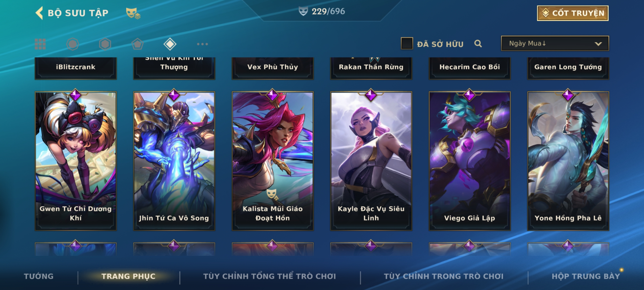Screen dimensions: 644x290
Task: Open the skin search magnifier
Action: click(x=478, y=44)
